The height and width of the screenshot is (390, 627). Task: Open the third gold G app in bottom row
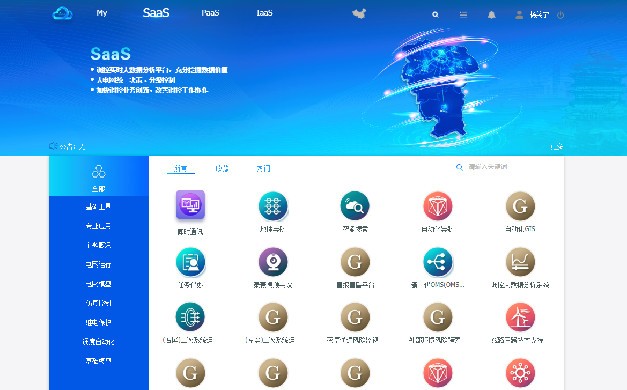(x=355, y=373)
